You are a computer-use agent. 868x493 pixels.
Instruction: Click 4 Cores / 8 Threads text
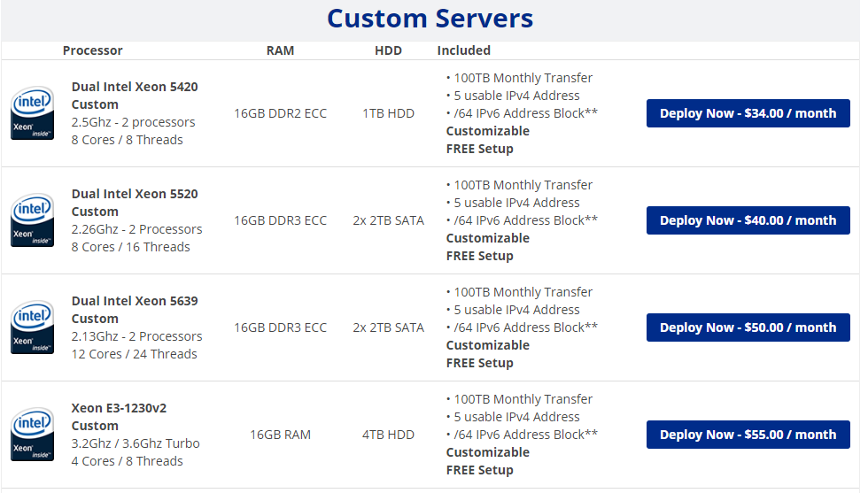coord(128,461)
